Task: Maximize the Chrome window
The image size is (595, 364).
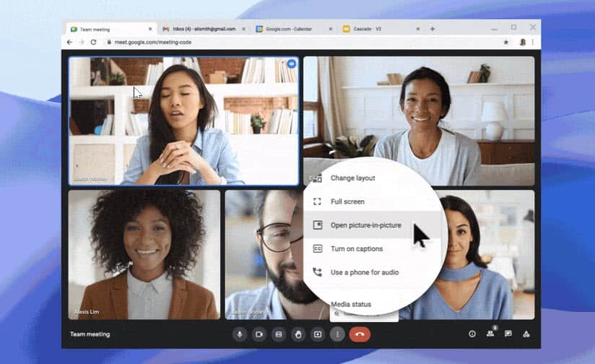Action: coord(513,27)
